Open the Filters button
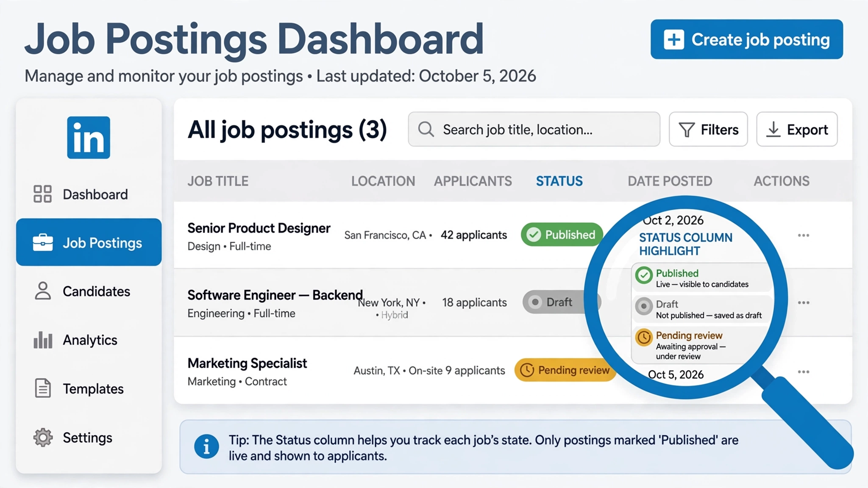Image resolution: width=868 pixels, height=488 pixels. pyautogui.click(x=708, y=129)
